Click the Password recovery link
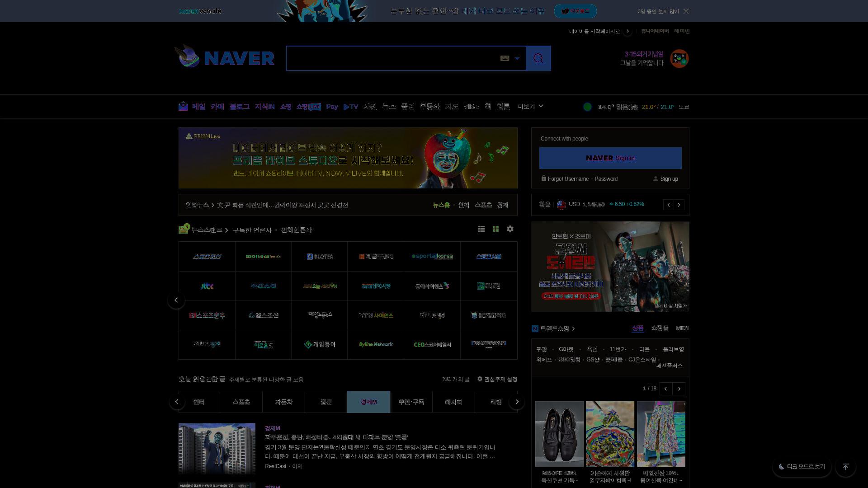 point(606,179)
